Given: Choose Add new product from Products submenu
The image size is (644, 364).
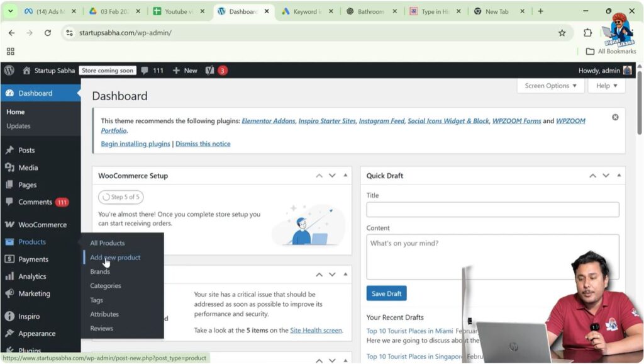Looking at the screenshot, I should [x=115, y=257].
